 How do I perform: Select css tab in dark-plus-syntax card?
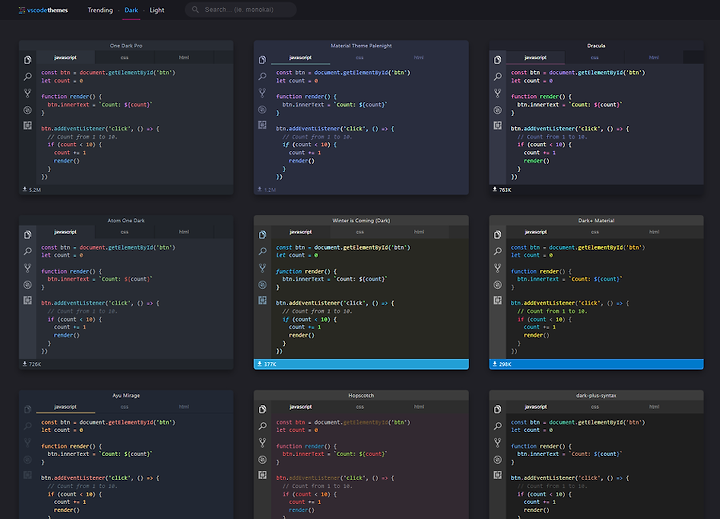pyautogui.click(x=595, y=407)
